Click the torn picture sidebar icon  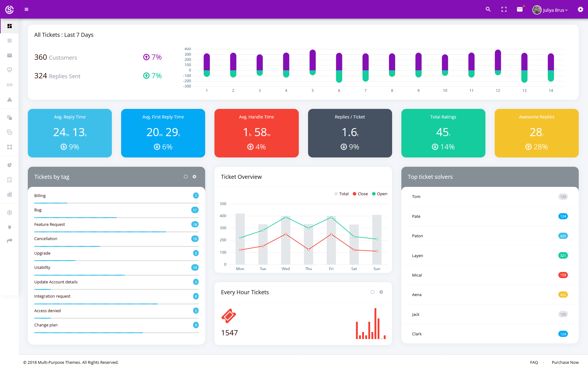[x=10, y=180]
